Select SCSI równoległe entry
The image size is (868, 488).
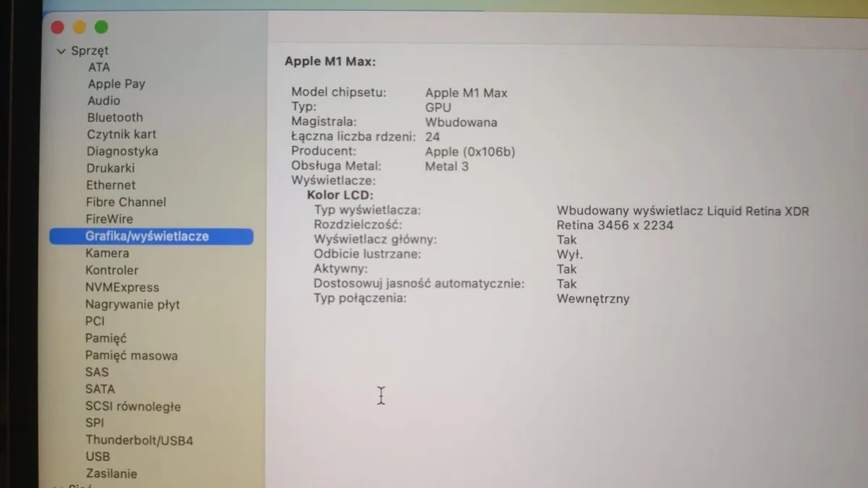tap(133, 406)
